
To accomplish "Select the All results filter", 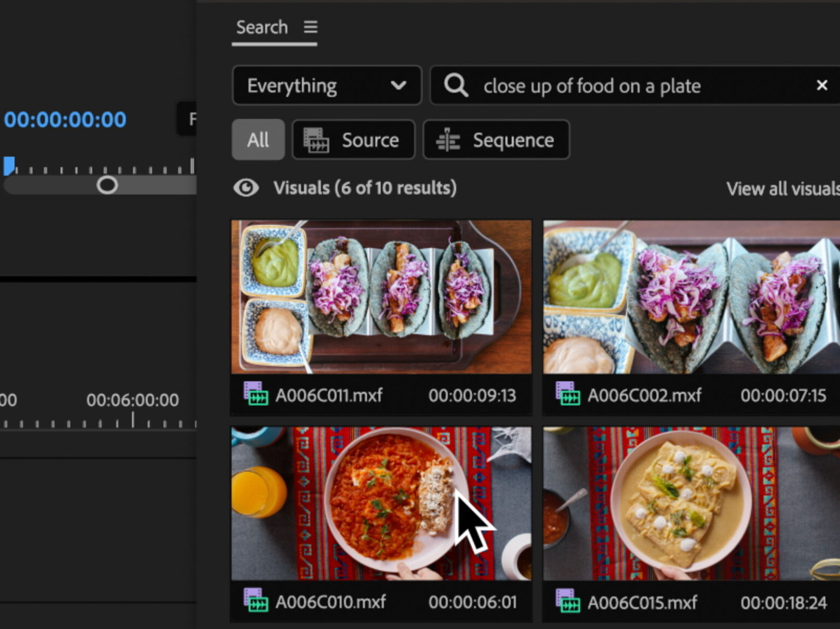I will tap(258, 139).
